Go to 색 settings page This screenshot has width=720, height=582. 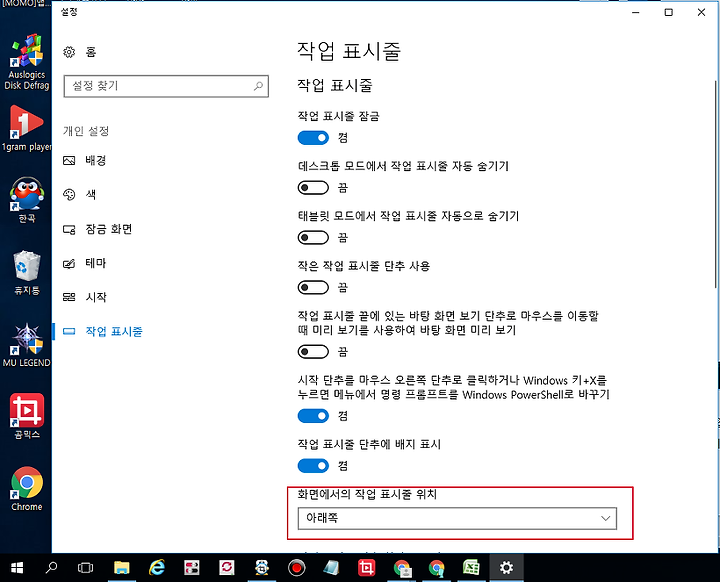(x=91, y=195)
